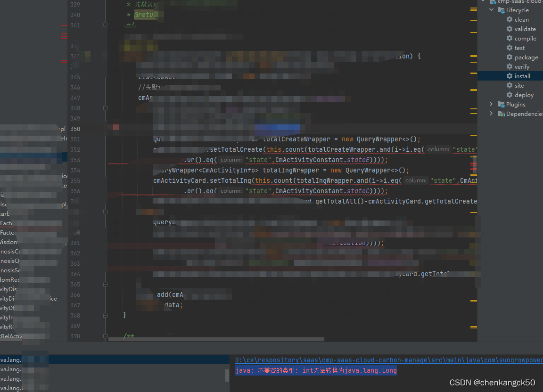Collapse the code fold arrow near line 348
The image size is (543, 392).
[105, 108]
